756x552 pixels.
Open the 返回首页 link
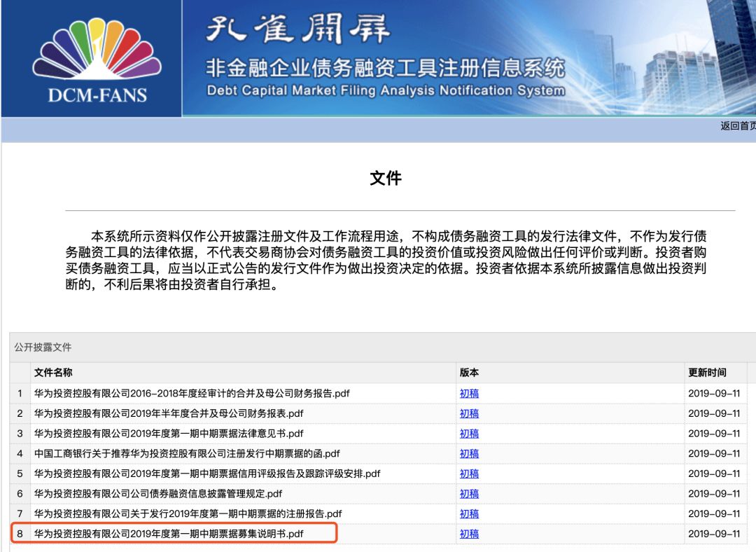[x=738, y=126]
